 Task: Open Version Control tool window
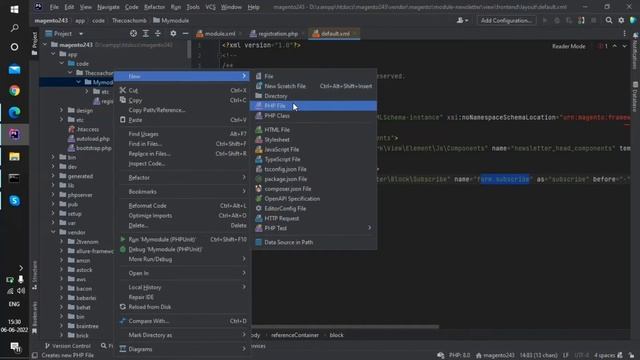point(68,346)
